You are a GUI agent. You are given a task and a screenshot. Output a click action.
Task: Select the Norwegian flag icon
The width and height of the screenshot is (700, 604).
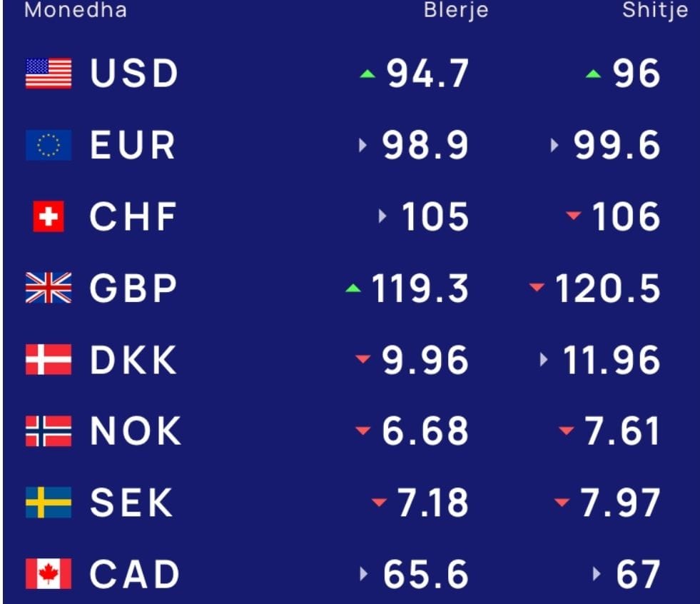49,431
